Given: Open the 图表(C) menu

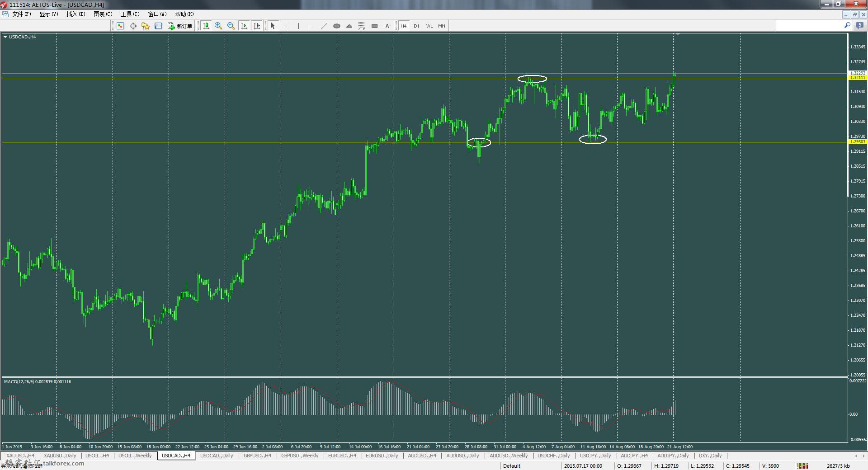Looking at the screenshot, I should tap(103, 14).
